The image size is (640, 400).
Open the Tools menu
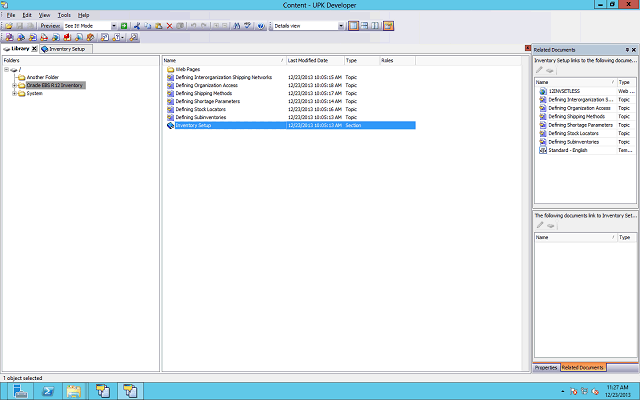(x=64, y=15)
